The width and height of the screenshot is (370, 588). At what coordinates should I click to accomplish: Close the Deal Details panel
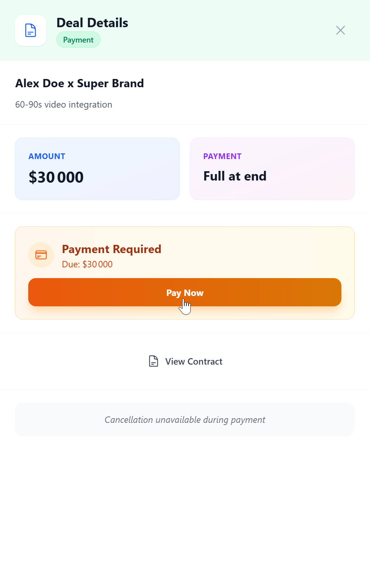click(340, 30)
